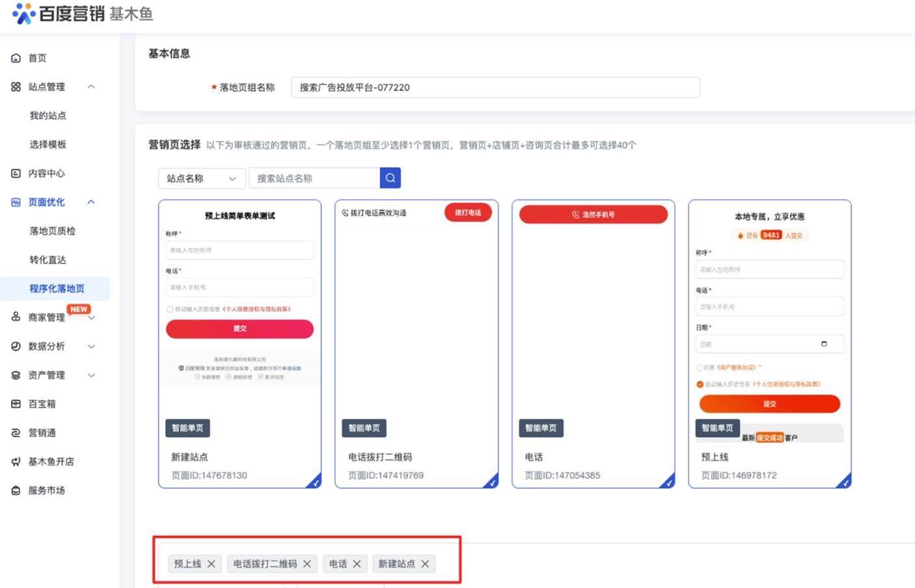Click the 百宝箱 toolbox icon
915x588 pixels.
[x=16, y=404]
